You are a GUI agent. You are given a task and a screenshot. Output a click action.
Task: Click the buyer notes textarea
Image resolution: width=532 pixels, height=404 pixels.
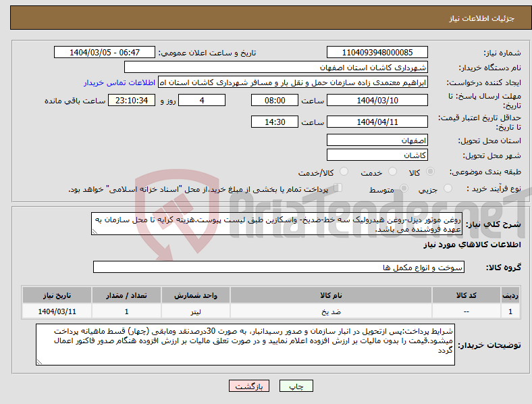(x=245, y=345)
